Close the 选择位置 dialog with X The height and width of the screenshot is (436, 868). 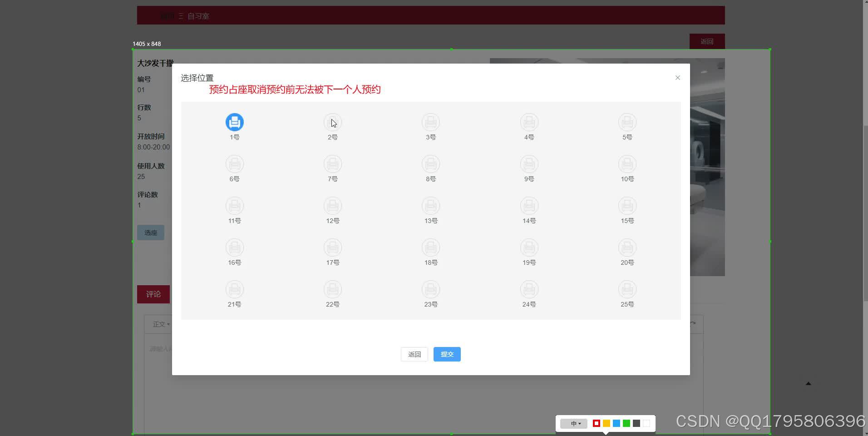[x=677, y=78]
